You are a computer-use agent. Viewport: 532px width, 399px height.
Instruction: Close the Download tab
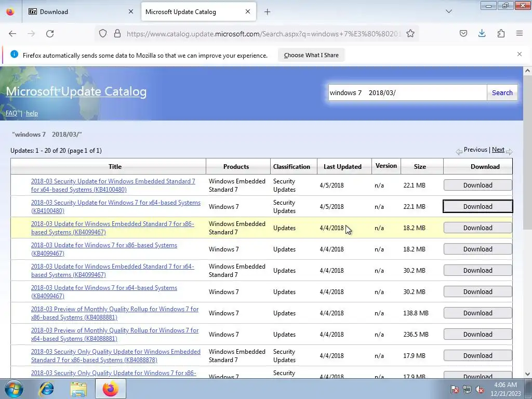pyautogui.click(x=131, y=11)
